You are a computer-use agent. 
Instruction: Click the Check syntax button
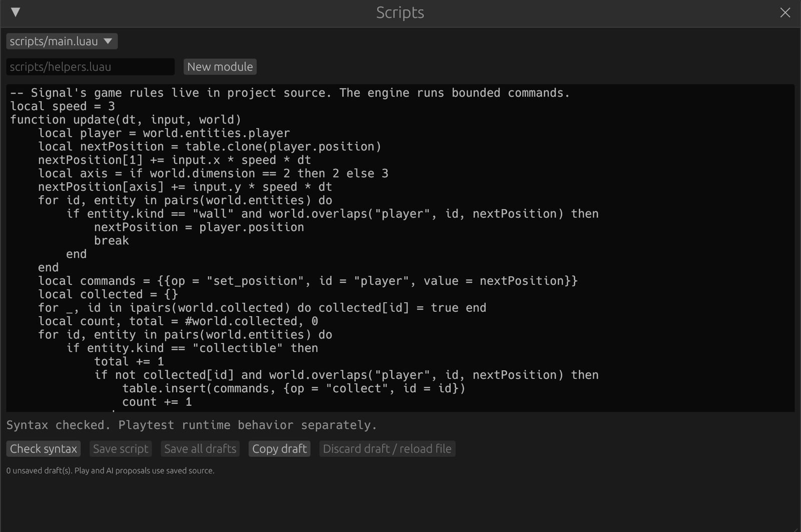tap(44, 448)
